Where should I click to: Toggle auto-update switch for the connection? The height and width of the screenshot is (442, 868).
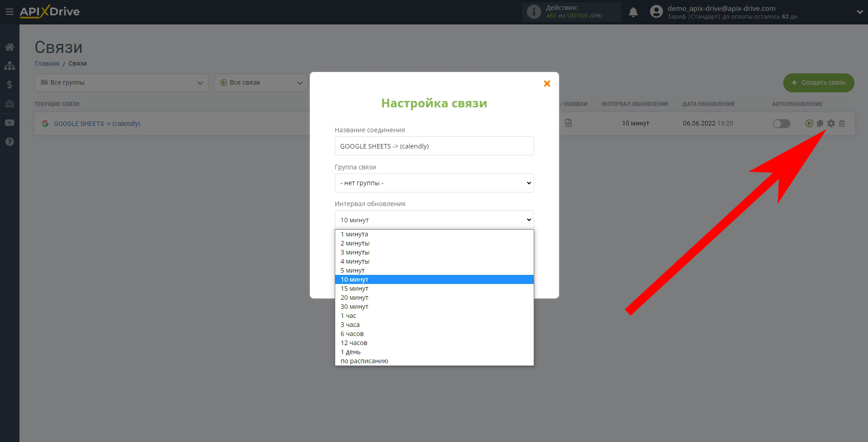pyautogui.click(x=781, y=124)
